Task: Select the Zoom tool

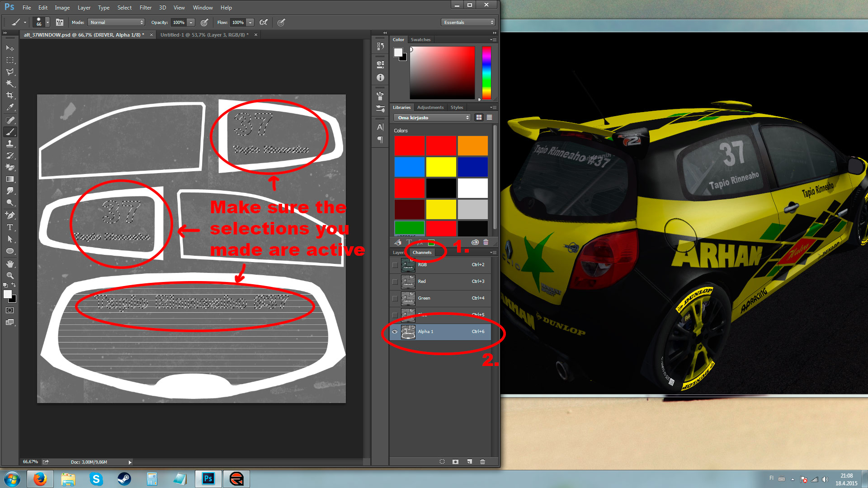Action: click(x=9, y=276)
